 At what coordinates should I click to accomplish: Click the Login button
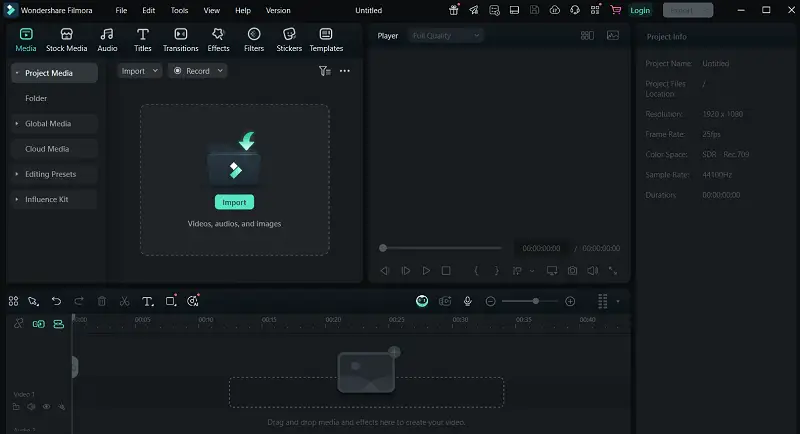pos(640,10)
